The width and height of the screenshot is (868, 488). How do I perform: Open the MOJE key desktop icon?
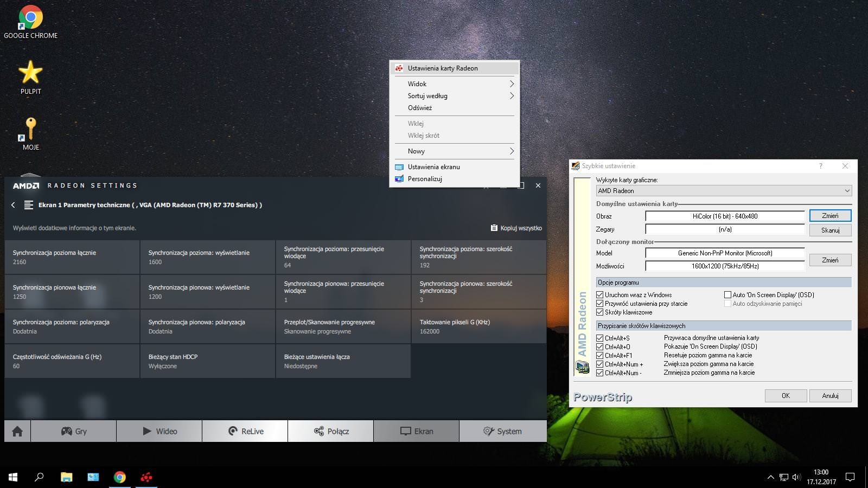30,134
